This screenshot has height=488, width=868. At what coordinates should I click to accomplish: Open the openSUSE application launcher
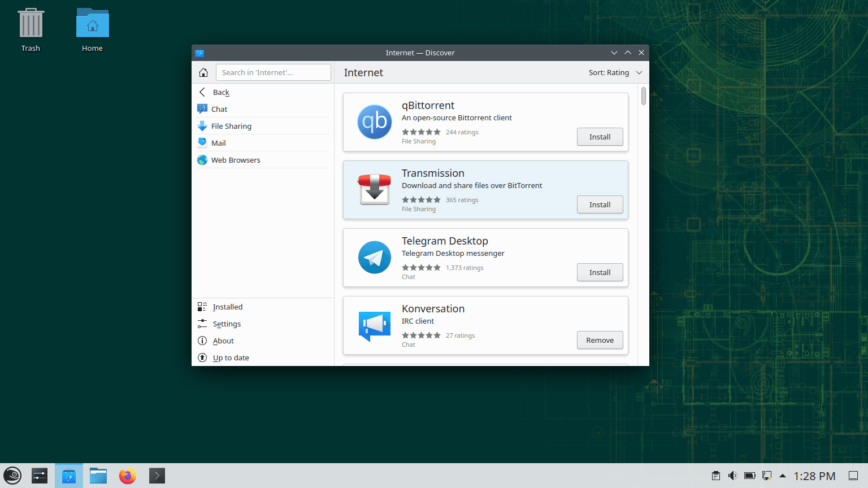(12, 476)
